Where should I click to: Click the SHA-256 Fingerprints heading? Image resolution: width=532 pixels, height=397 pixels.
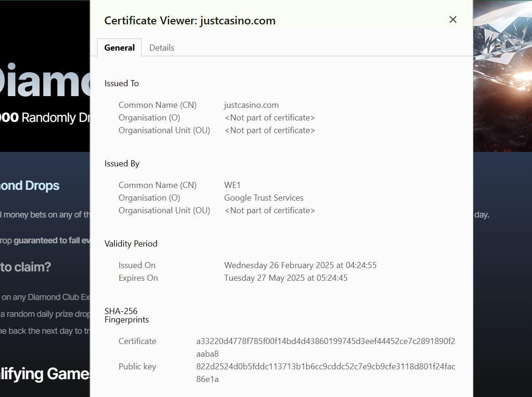[x=126, y=315]
